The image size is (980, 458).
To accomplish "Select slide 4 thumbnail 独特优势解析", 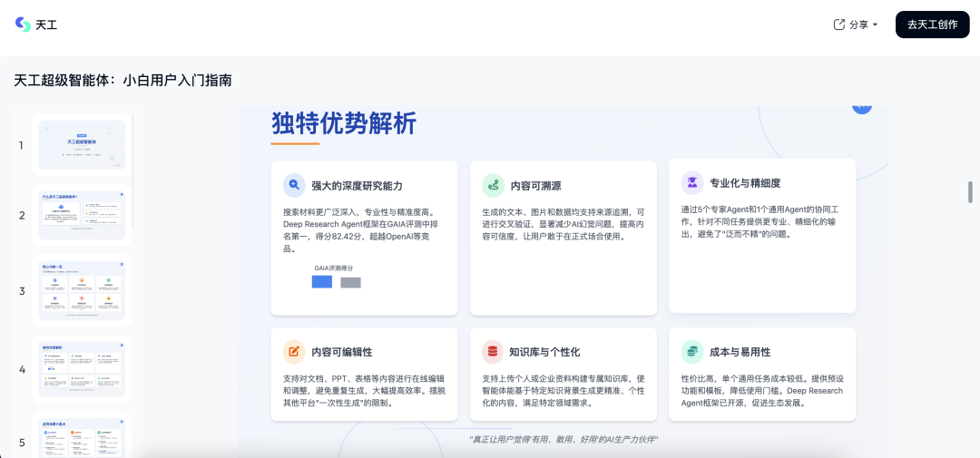I will 82,368.
